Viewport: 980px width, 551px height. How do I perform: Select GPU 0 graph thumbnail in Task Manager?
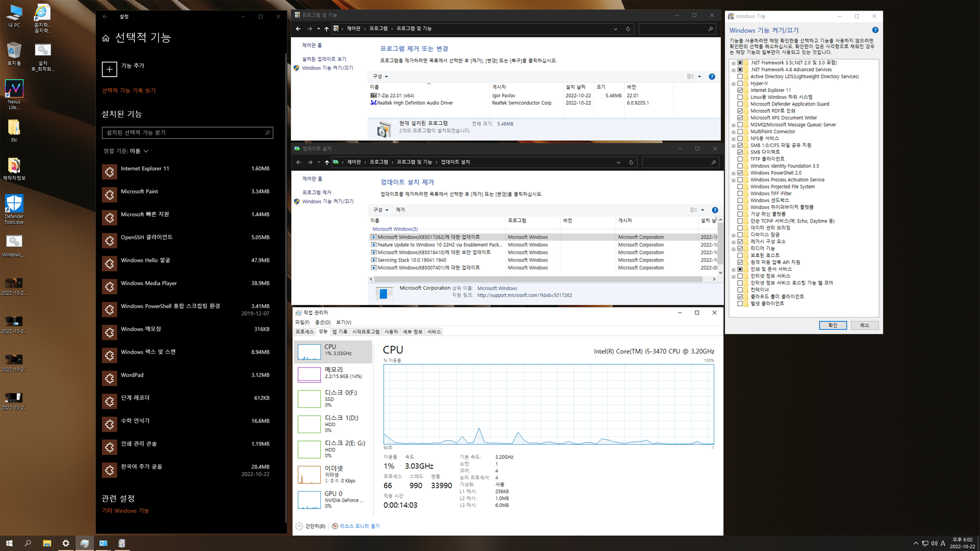pyautogui.click(x=309, y=500)
